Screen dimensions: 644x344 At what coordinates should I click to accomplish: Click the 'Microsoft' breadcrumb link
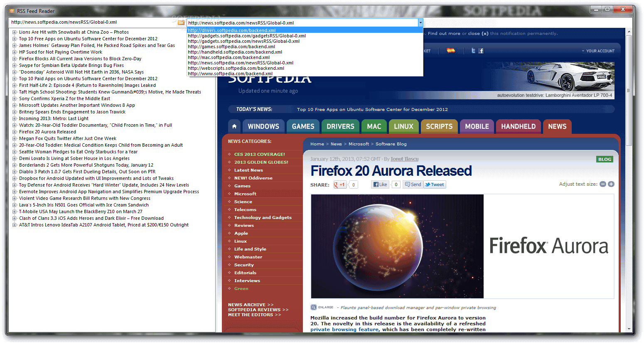coord(359,144)
